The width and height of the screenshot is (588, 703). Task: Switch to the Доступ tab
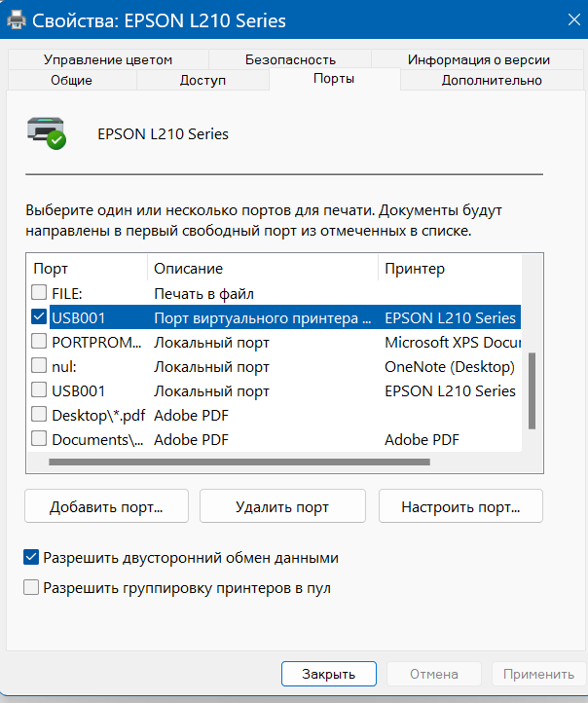point(202,80)
